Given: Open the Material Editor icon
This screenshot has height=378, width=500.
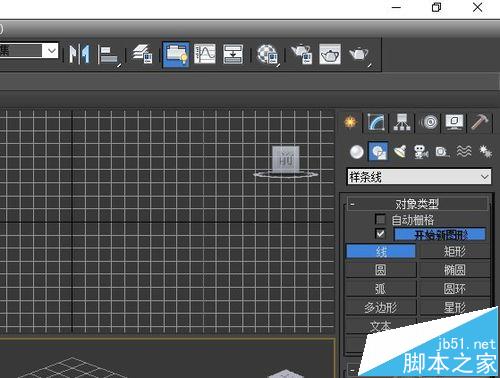Looking at the screenshot, I should [267, 54].
